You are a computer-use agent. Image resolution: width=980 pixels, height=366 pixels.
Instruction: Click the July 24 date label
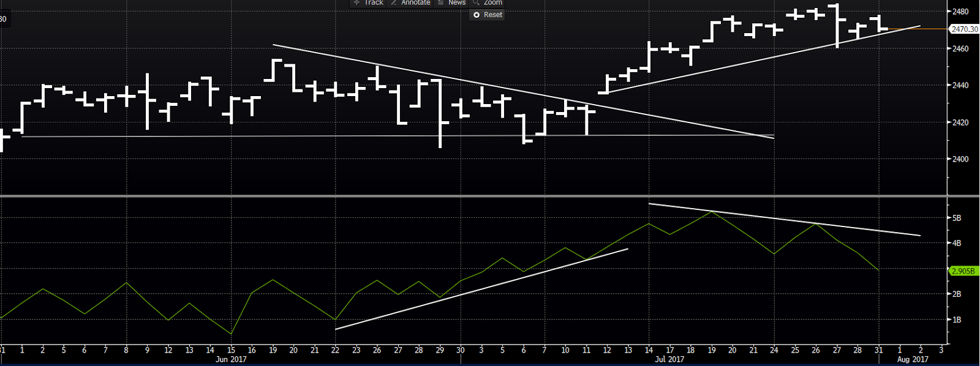coord(774,350)
